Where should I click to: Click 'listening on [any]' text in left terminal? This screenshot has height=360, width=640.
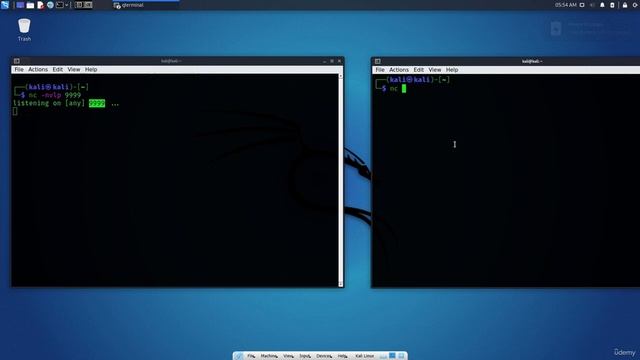click(x=49, y=103)
